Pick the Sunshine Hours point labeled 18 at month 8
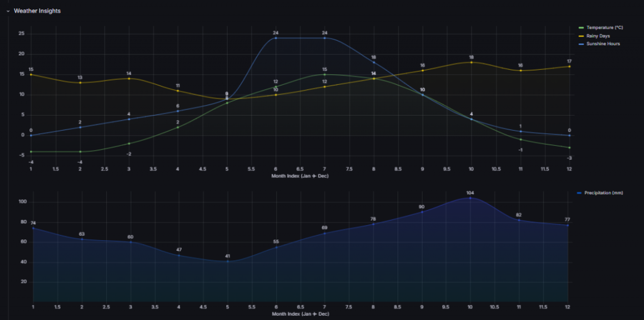Viewport: 644px width, 320px height. pyautogui.click(x=374, y=62)
